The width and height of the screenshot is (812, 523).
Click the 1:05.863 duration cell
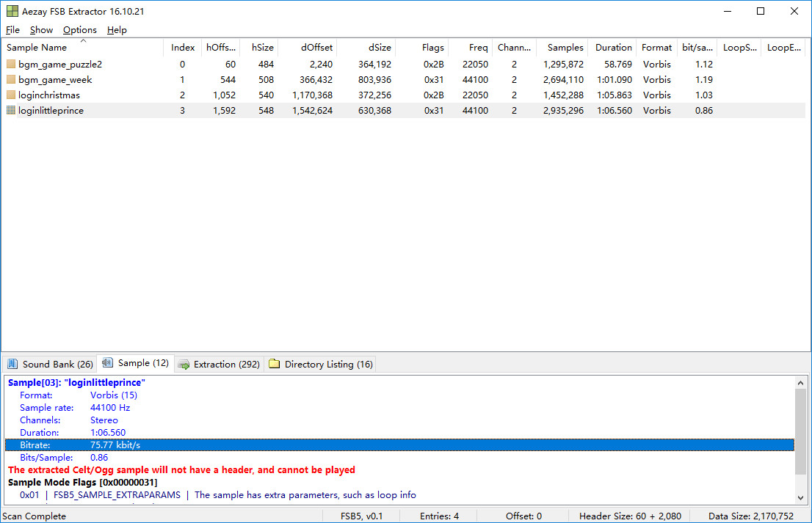point(615,95)
